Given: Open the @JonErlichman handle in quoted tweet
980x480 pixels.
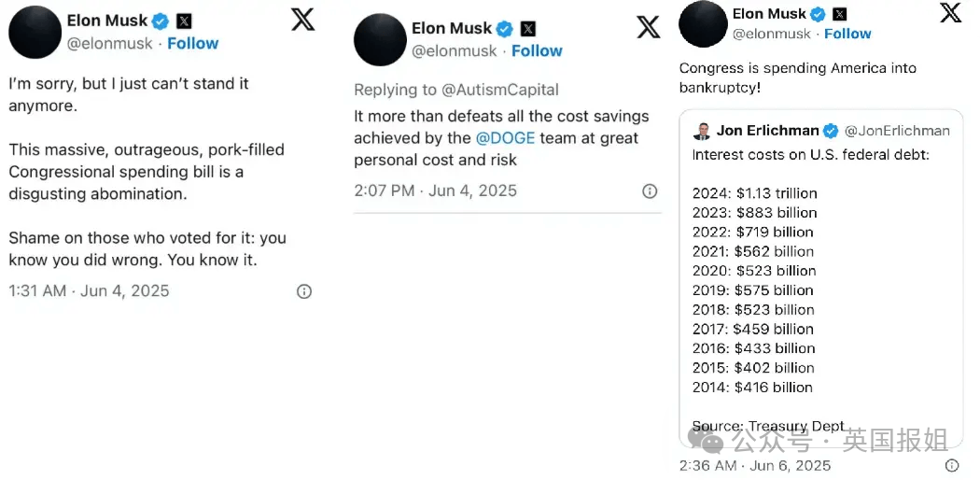Looking at the screenshot, I should click(x=898, y=131).
